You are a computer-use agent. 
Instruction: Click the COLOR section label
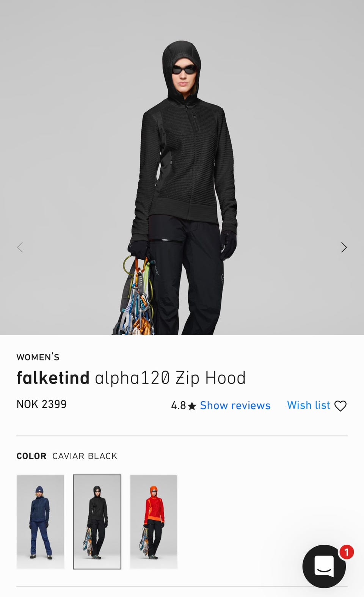point(31,456)
